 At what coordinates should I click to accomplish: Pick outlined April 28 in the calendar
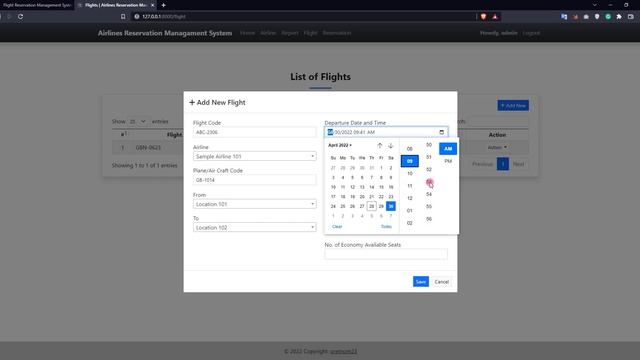tap(371, 206)
